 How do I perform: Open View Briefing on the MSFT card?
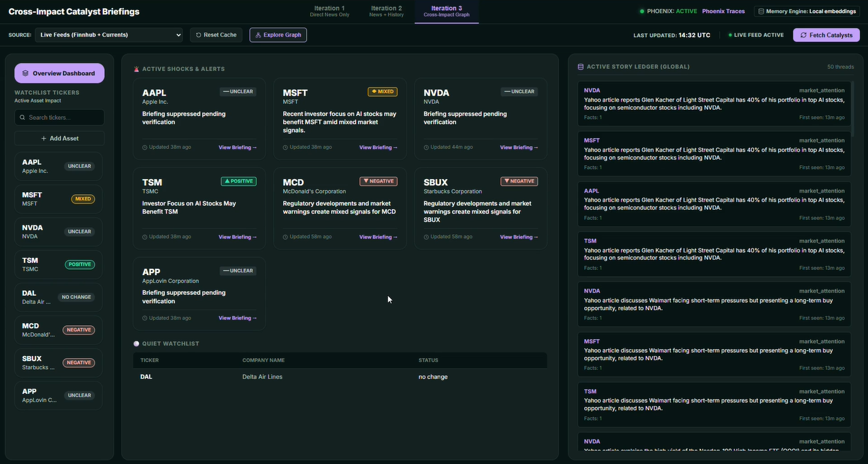(378, 148)
